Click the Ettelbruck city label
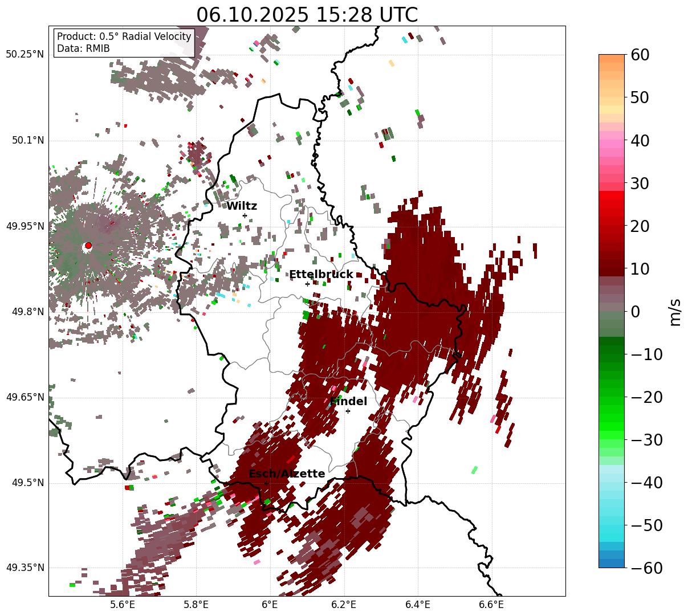Viewport: 688px width, 616px height. (x=321, y=275)
